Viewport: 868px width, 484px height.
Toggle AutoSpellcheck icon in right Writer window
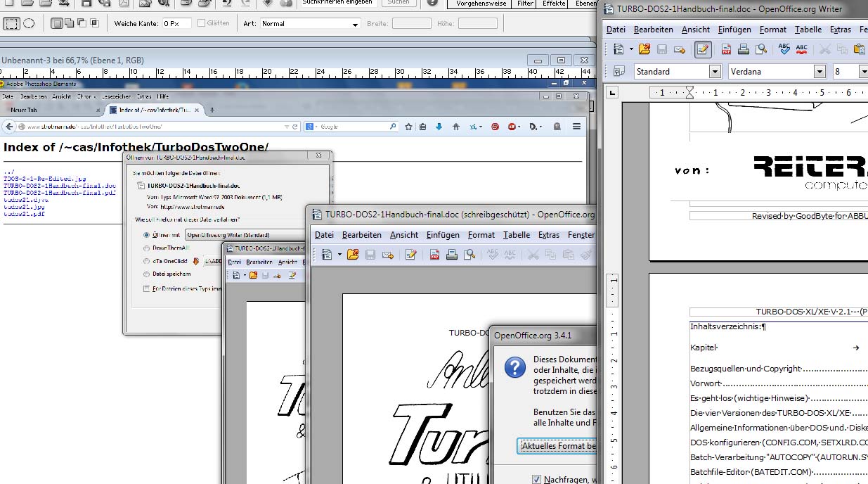tap(802, 49)
